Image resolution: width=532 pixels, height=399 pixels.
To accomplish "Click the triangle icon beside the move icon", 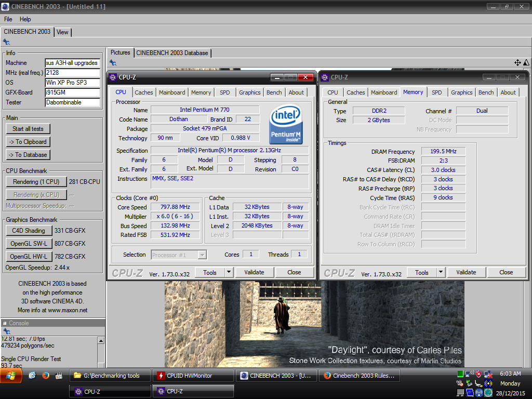I will [526, 62].
